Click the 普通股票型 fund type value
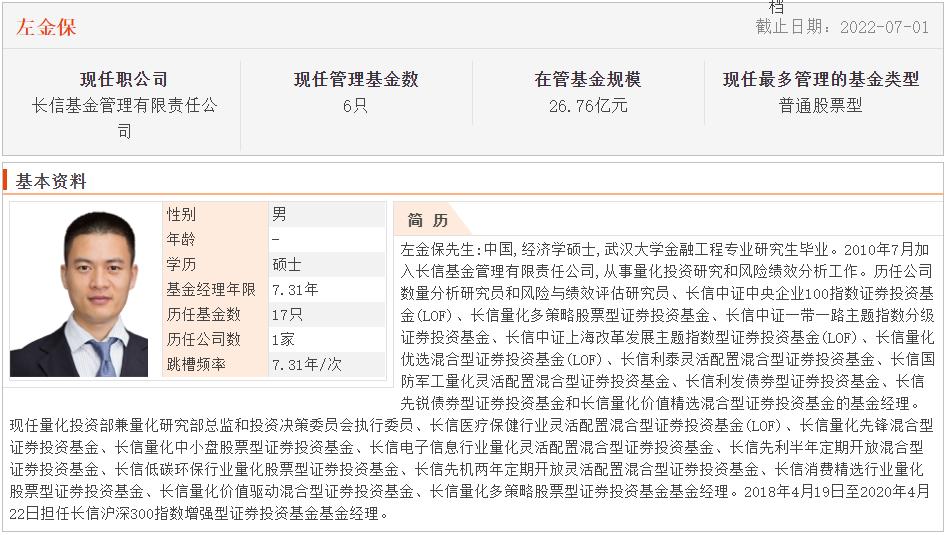This screenshot has width=946, height=535. [821, 106]
